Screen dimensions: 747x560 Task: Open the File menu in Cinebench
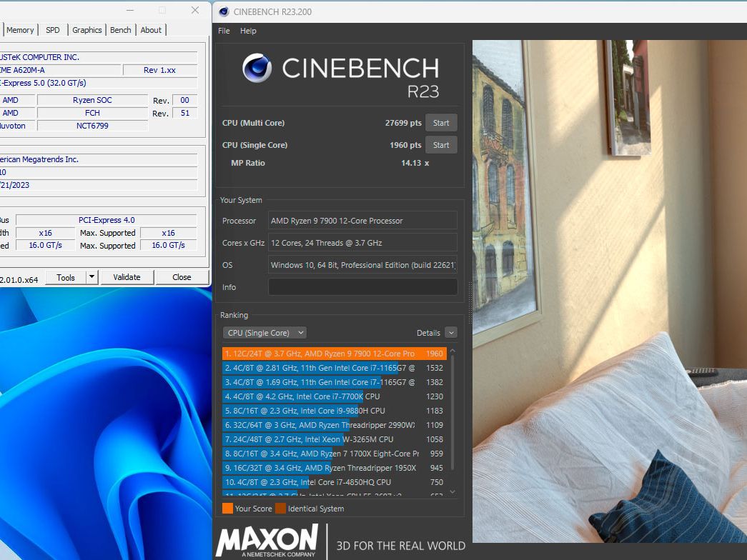(224, 31)
